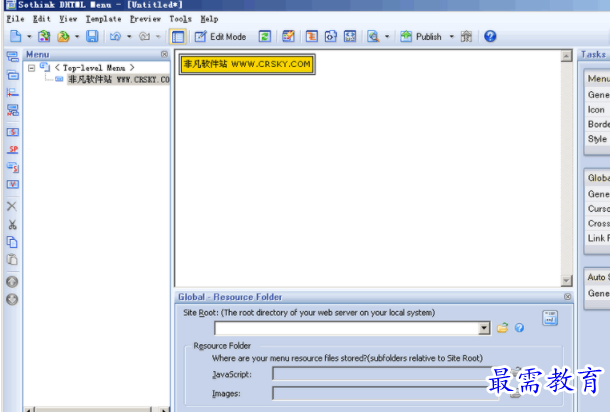This screenshot has height=412, width=610.
Task: Open the Undo history dropdown arrow
Action: (x=129, y=37)
